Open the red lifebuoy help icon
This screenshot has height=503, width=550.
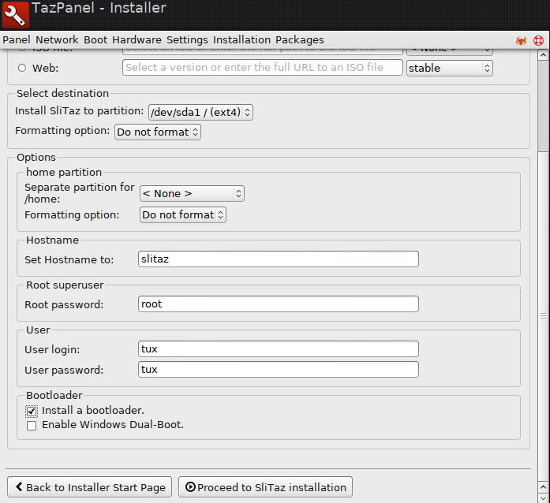(538, 41)
